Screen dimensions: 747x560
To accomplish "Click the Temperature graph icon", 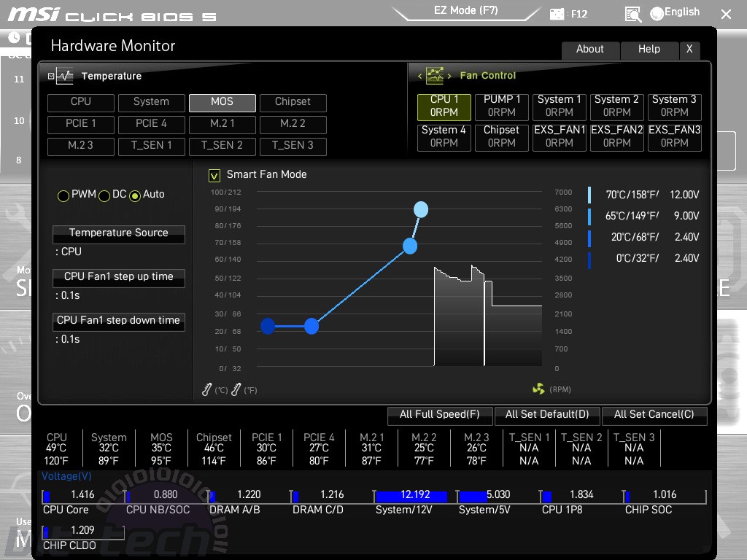I will click(x=65, y=76).
